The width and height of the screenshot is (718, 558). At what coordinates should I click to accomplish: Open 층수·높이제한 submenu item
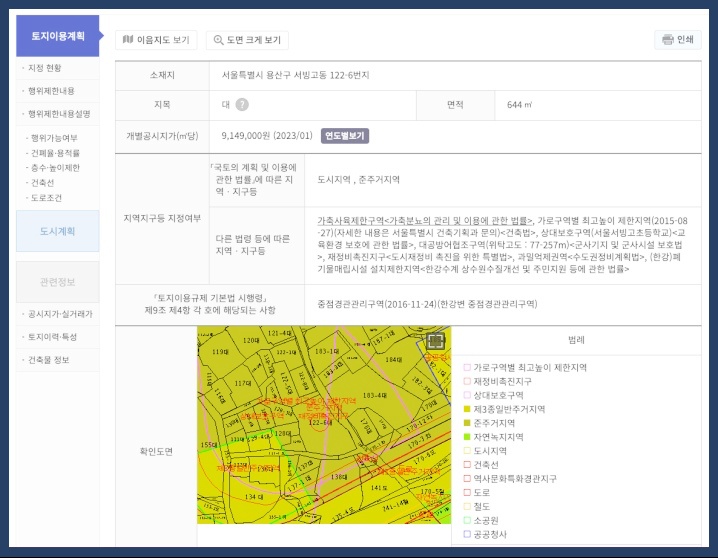pyautogui.click(x=55, y=168)
